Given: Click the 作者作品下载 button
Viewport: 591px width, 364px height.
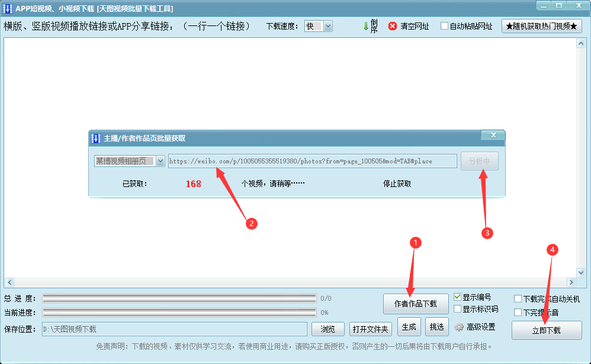Looking at the screenshot, I should [416, 304].
